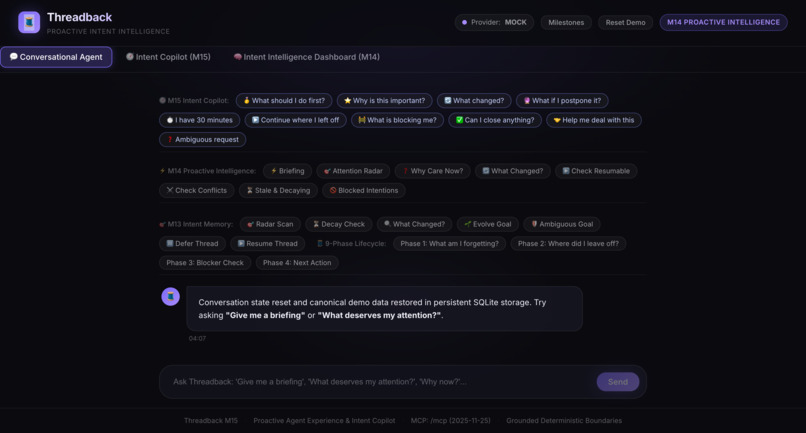Open the Milestones button
This screenshot has height=433, width=806.
click(x=566, y=23)
